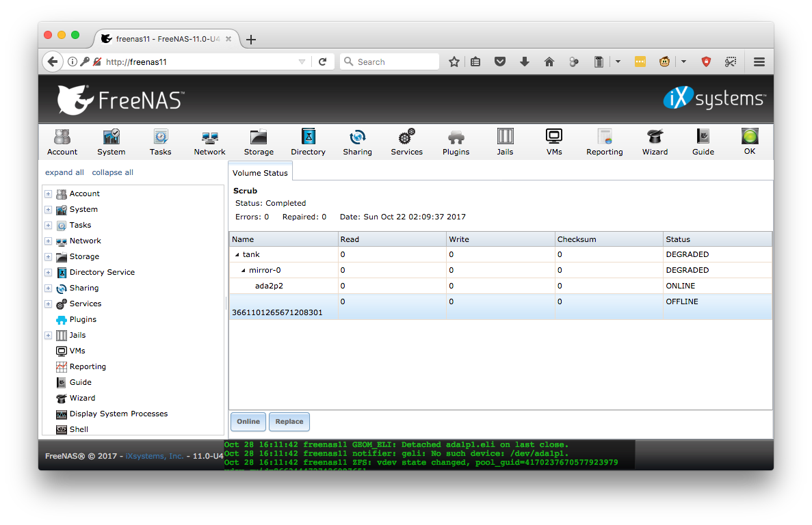Open a new browser tab
Viewport: 812px width, 525px height.
(251, 40)
